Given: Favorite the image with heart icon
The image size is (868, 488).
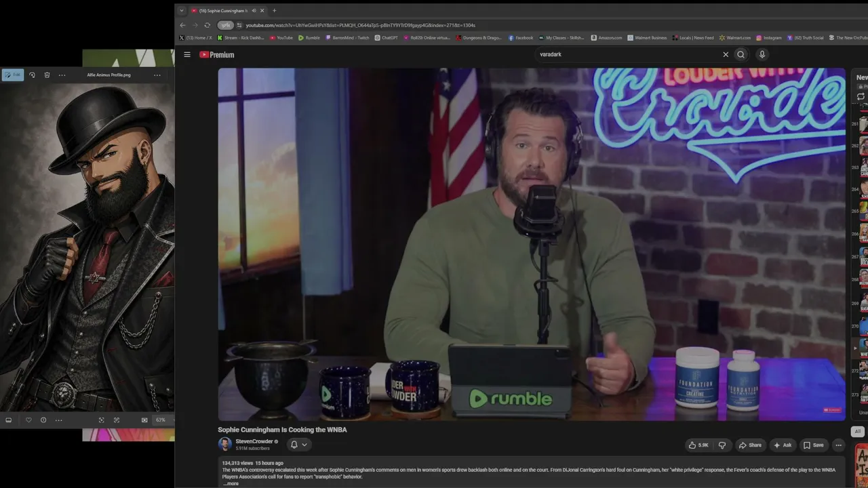Looking at the screenshot, I should [28, 420].
